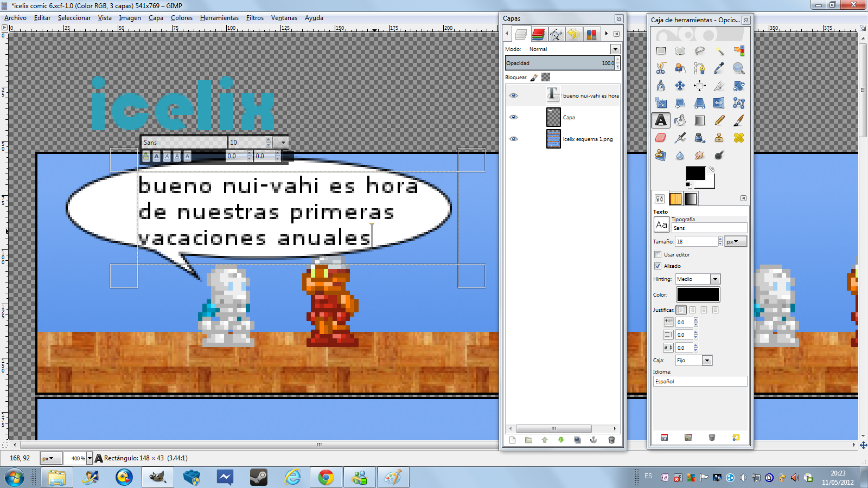Select the Paths tool

(700, 68)
